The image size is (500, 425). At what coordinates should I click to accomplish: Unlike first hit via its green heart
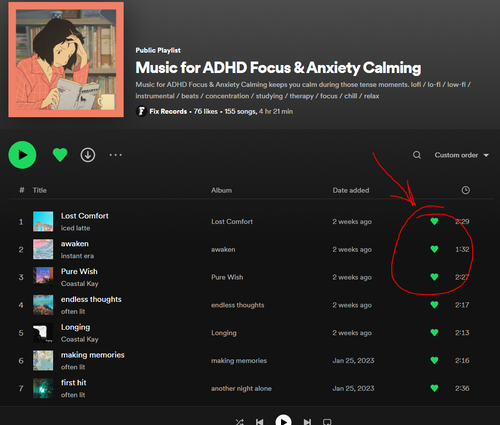pyautogui.click(x=434, y=388)
